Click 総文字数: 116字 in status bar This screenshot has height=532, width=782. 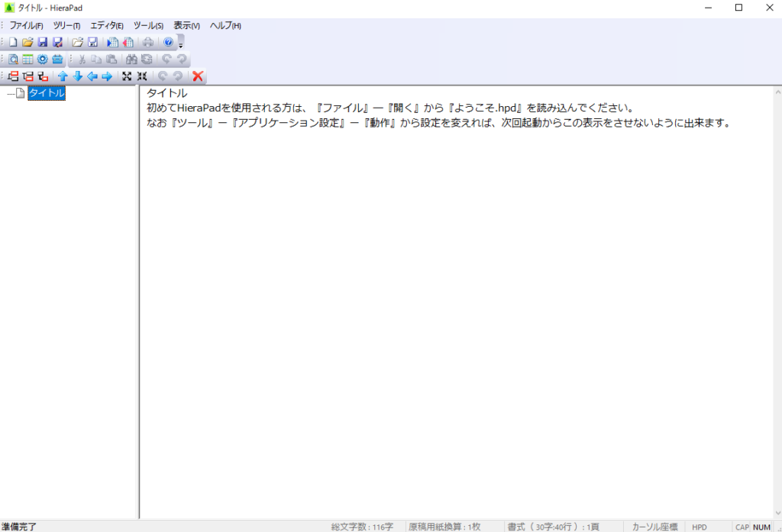362,527
